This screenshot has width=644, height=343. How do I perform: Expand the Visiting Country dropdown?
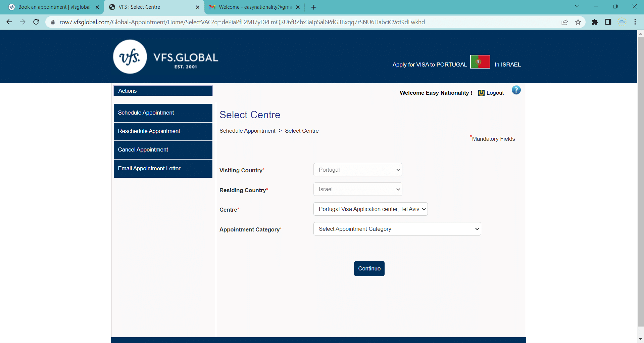(x=358, y=170)
